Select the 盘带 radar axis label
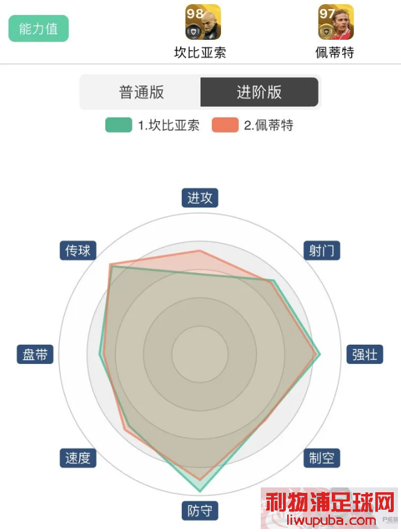The height and width of the screenshot is (532, 401). click(x=35, y=354)
